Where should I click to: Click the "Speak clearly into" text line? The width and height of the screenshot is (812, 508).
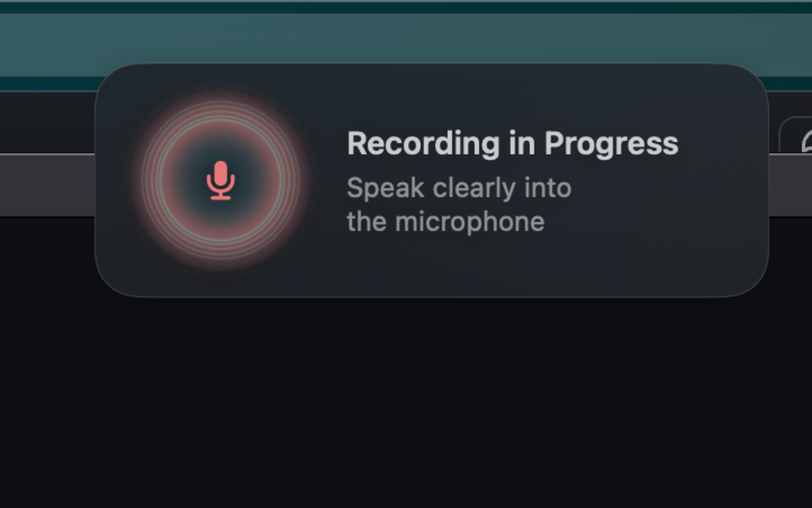tap(459, 188)
